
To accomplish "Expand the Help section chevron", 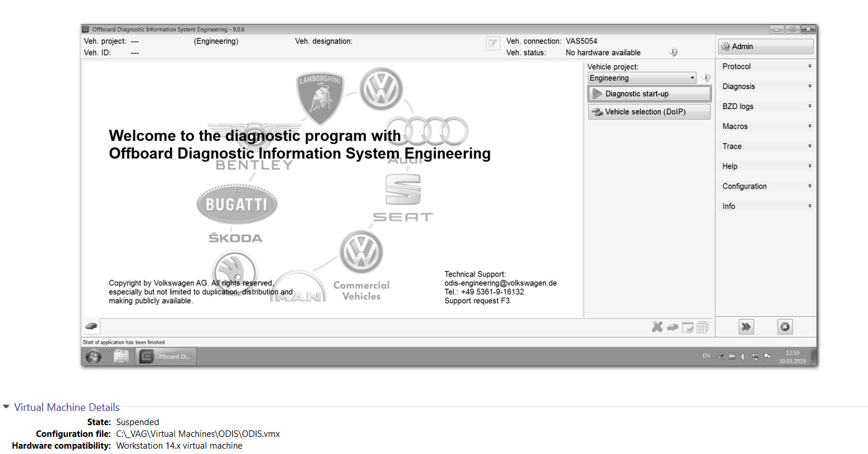I will (x=810, y=166).
